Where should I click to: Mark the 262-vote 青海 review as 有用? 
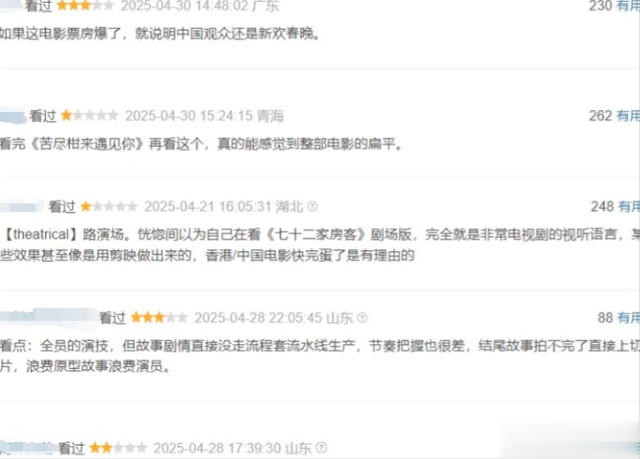pyautogui.click(x=628, y=116)
